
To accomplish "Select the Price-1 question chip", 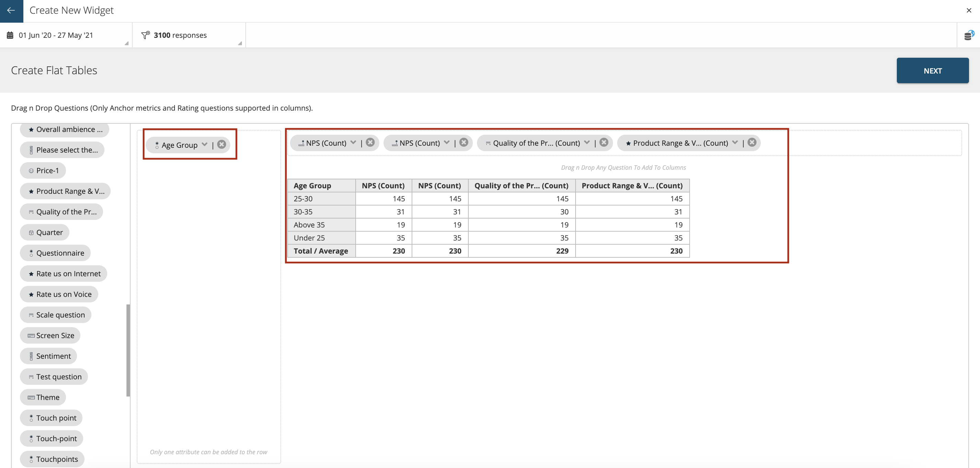I will 43,170.
